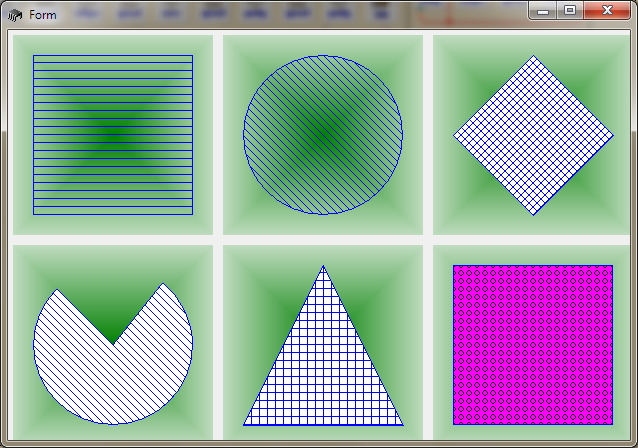Image resolution: width=638 pixels, height=448 pixels.
Task: Close the Form window
Action: tap(605, 11)
